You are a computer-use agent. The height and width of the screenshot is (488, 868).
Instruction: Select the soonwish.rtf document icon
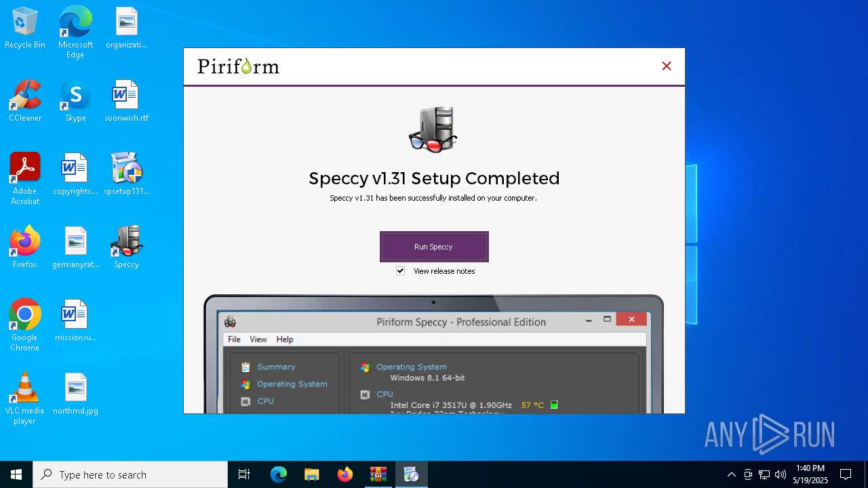[x=126, y=102]
